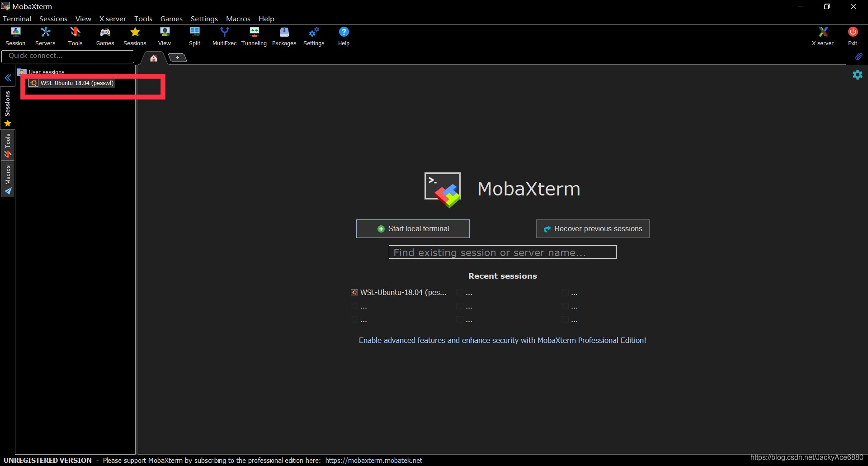Screen dimensions: 868x466
Task: Select the Tools vertical sidebar tab
Action: 8,146
